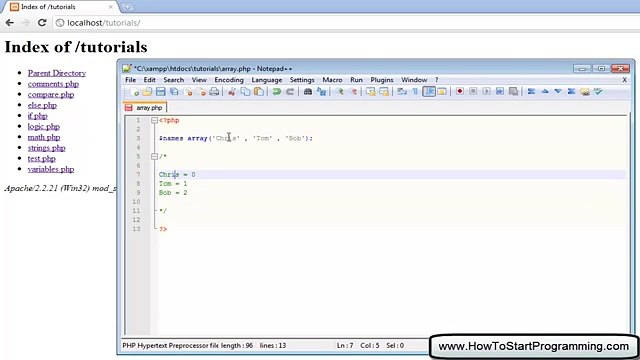The image size is (640, 360).
Task: Select the Index of /tutorials browser tab
Action: [61, 7]
